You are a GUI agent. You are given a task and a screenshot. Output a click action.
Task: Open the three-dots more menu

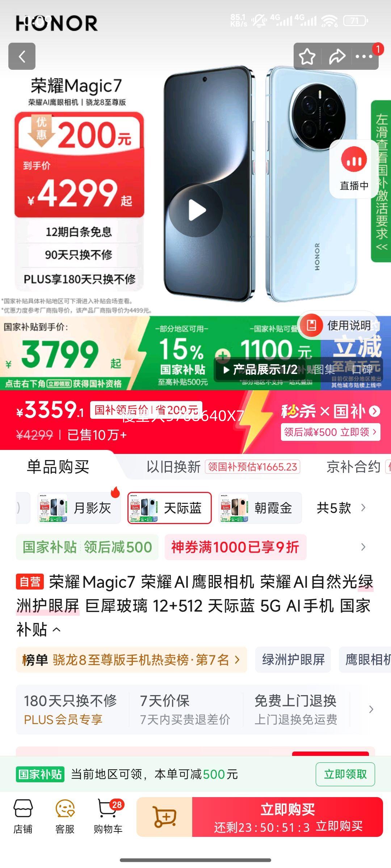(364, 56)
